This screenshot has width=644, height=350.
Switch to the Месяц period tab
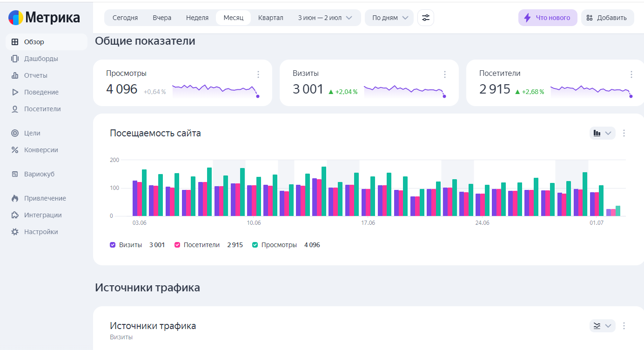[x=234, y=17]
